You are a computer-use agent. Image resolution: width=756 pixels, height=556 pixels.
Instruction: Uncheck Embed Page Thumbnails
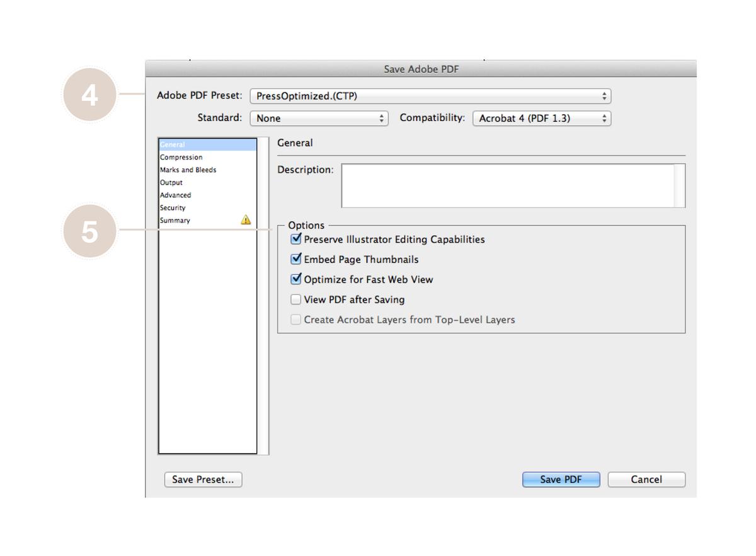coord(296,259)
